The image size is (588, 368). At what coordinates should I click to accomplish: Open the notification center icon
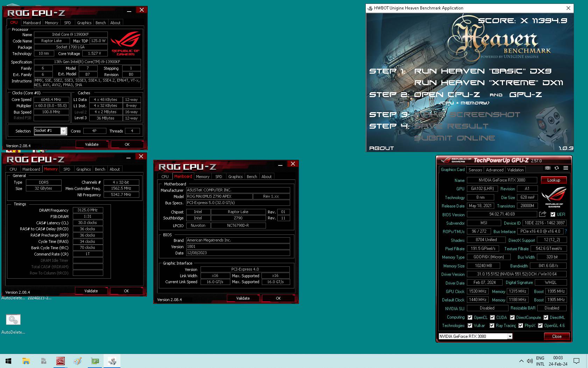pyautogui.click(x=576, y=361)
